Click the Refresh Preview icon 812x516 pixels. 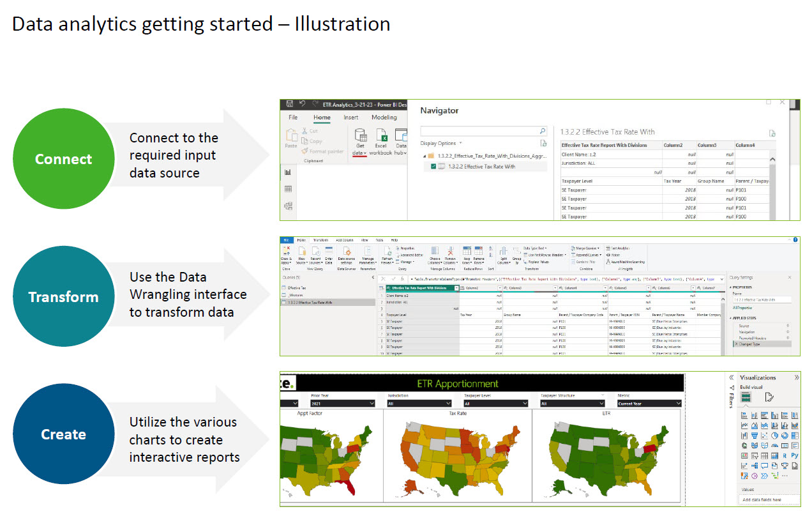click(387, 252)
